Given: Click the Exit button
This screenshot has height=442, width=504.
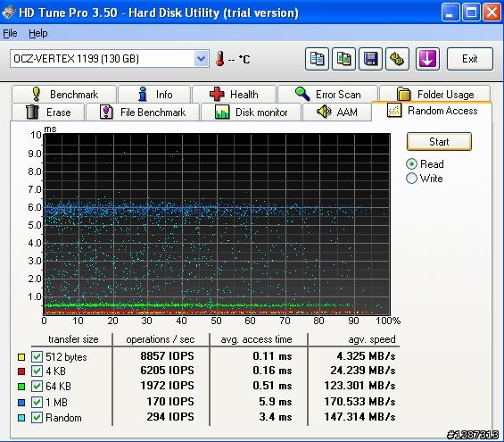Looking at the screenshot, I should (469, 59).
